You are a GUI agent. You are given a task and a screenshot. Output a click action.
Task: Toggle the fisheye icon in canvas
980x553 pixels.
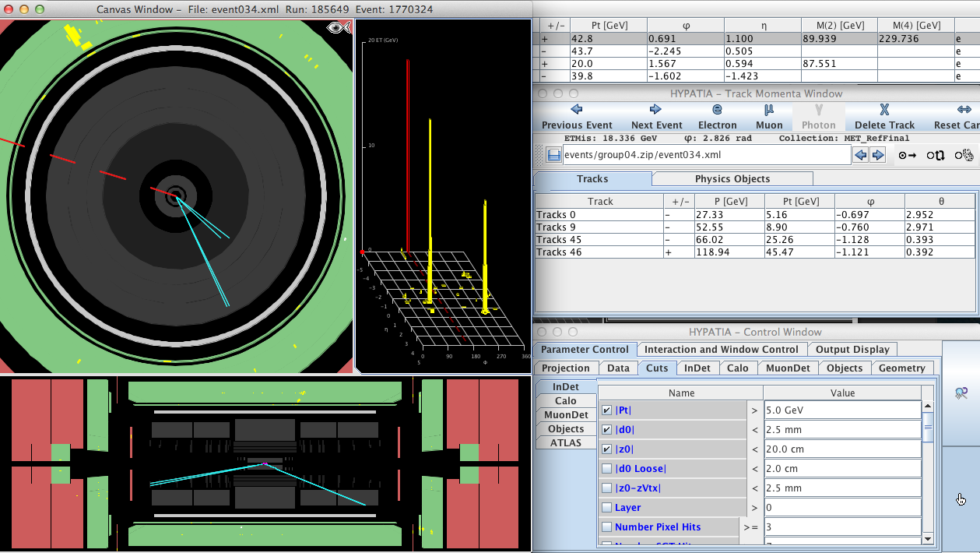coord(339,28)
